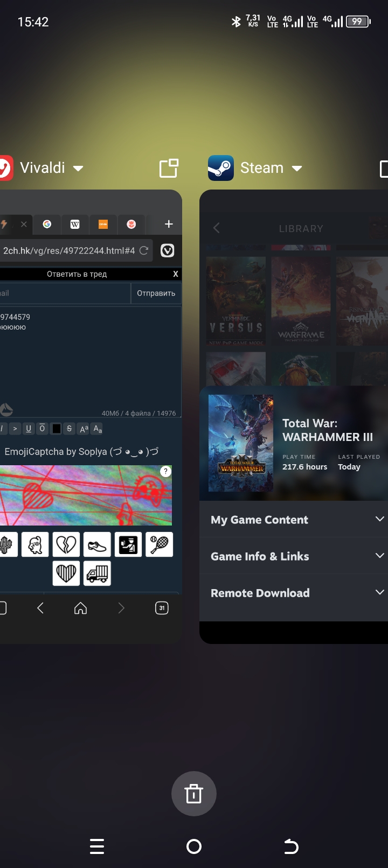Click the black spoiler formatting swatch
This screenshot has height=868, width=388.
[x=57, y=429]
